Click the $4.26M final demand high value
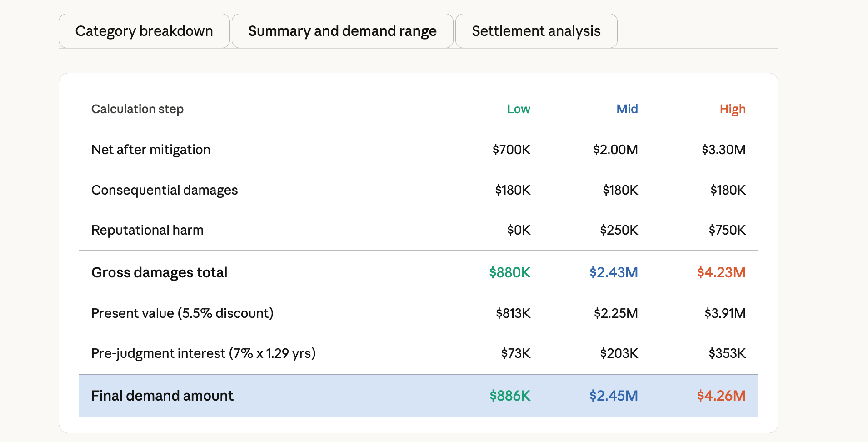868x442 pixels. tap(721, 396)
